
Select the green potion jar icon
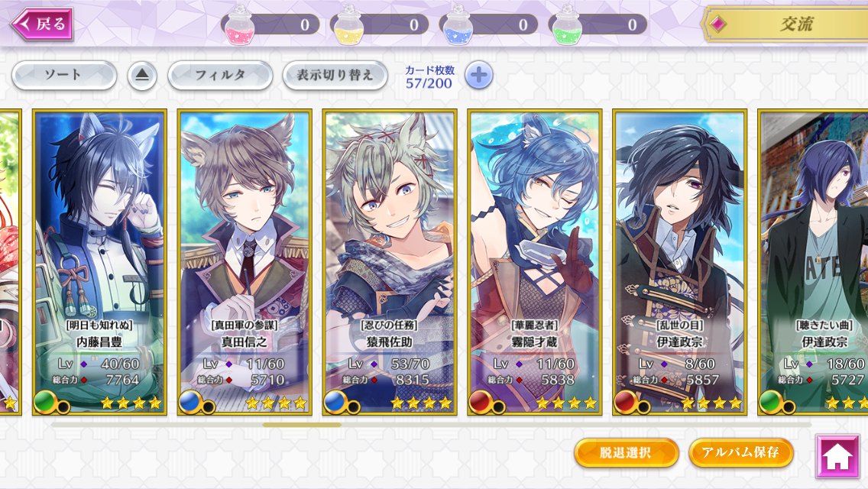pos(567,25)
